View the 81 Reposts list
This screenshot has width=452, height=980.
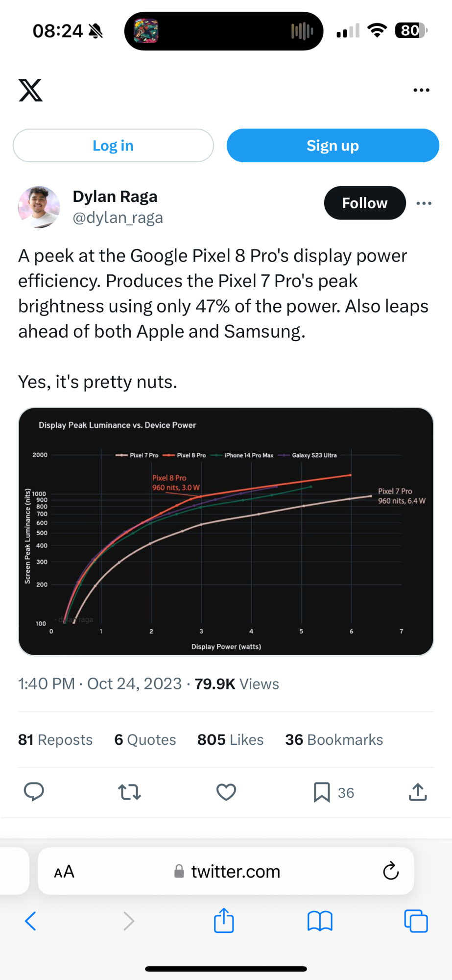tap(55, 739)
